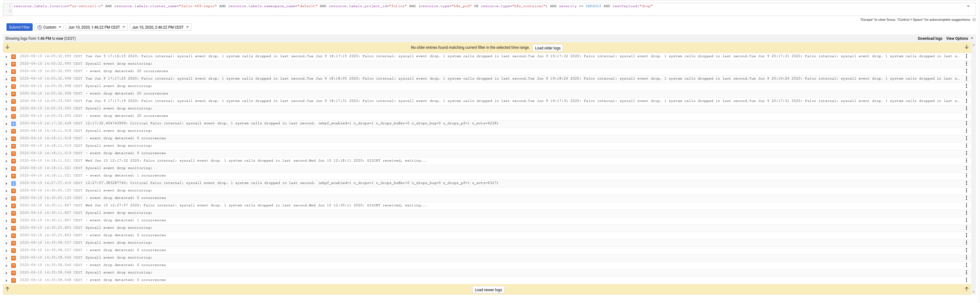The height and width of the screenshot is (303, 980).
Task: Click the right down-arrow icon in the older logs banner
Action: (x=966, y=47)
